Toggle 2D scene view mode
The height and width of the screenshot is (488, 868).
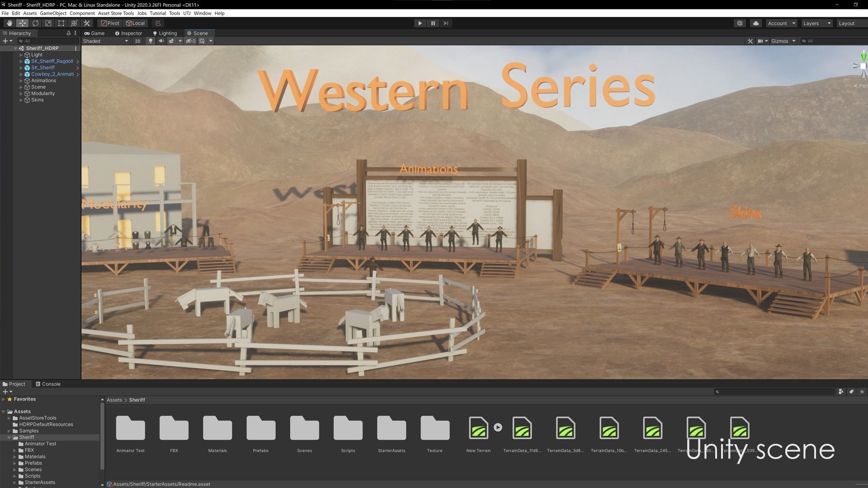pos(137,41)
